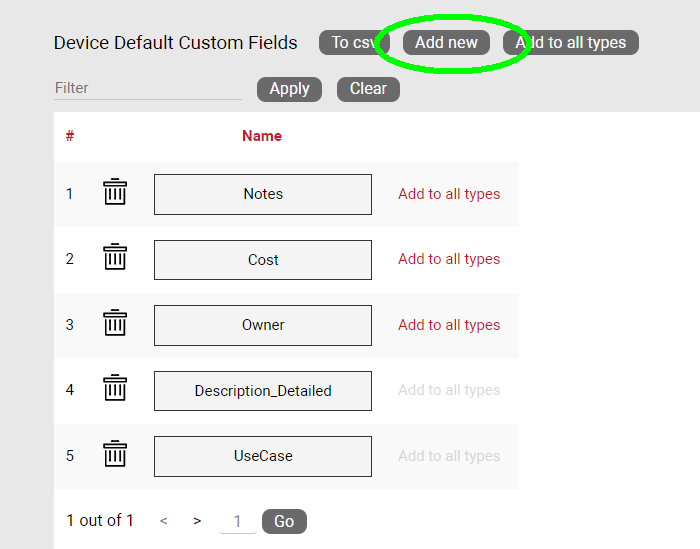Screen dimensions: 700x549
Task: Delete the UseCase field via trash icon
Action: [115, 455]
